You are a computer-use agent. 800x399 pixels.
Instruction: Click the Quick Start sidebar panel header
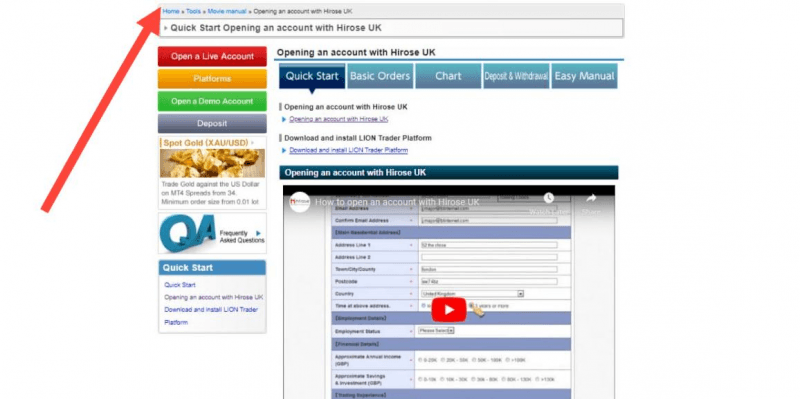coord(212,268)
